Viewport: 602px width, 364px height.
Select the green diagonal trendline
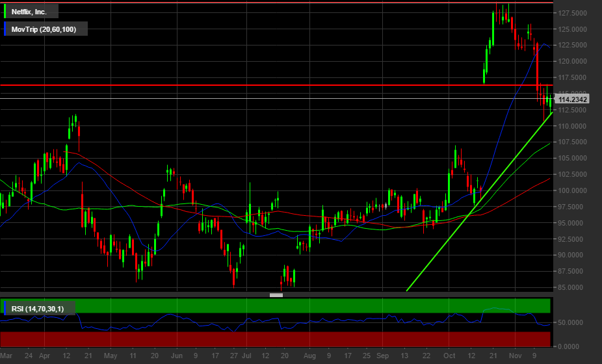(x=480, y=201)
